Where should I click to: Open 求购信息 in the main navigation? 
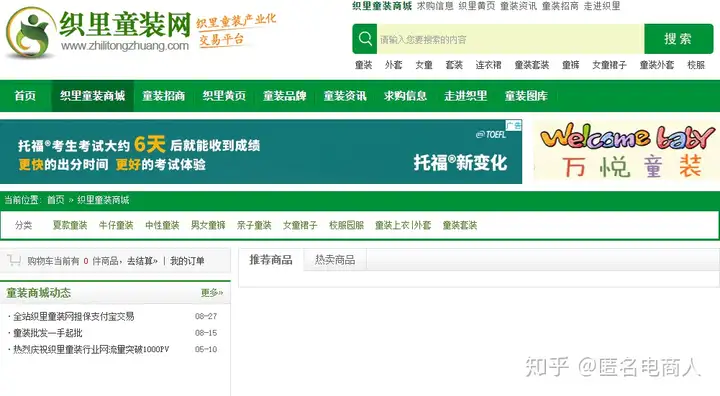click(405, 96)
